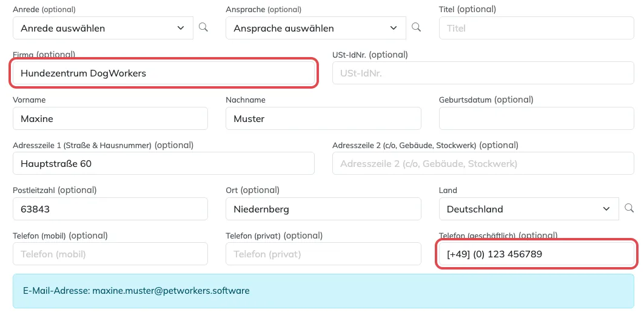
Task: Edit the Ort field Niedernberg
Action: pos(323,209)
